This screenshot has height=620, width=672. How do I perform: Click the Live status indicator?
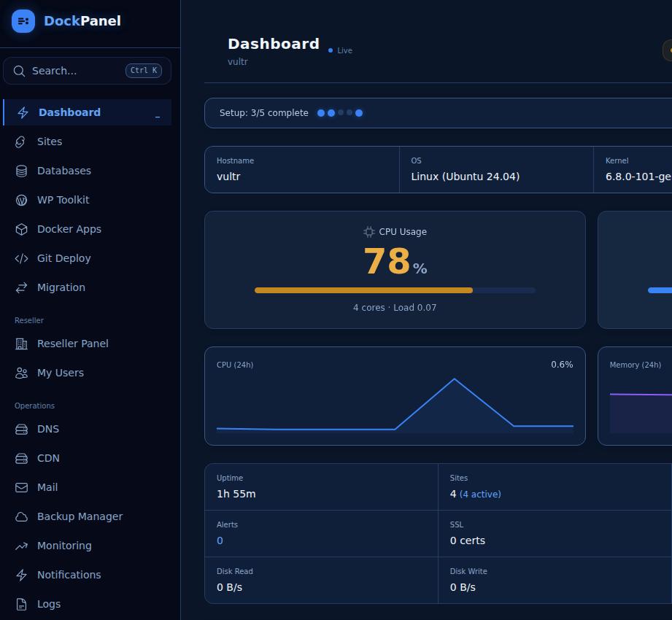click(x=341, y=50)
